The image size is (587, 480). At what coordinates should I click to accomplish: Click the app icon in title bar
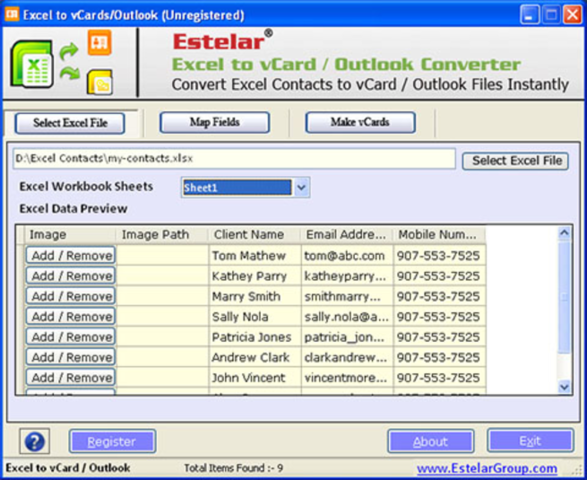pyautogui.click(x=12, y=15)
